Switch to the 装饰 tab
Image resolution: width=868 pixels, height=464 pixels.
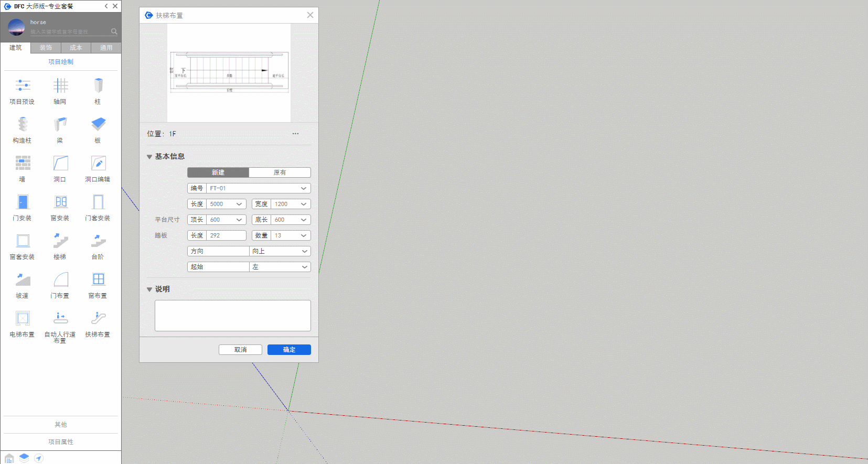click(x=46, y=48)
